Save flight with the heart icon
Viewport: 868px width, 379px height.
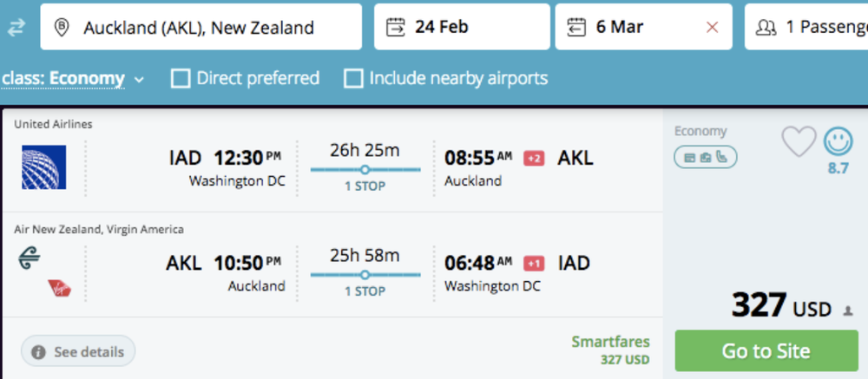click(799, 141)
